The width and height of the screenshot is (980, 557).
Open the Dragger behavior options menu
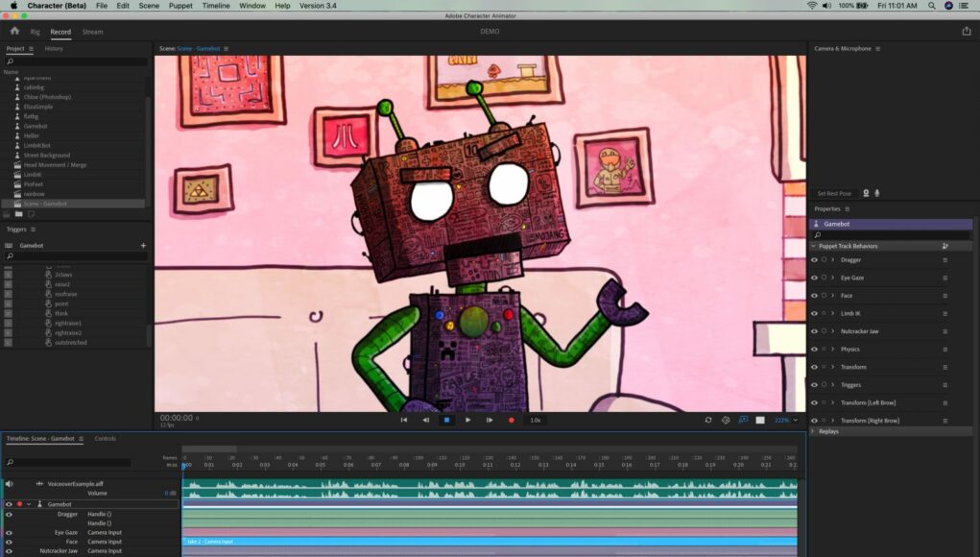click(x=945, y=260)
